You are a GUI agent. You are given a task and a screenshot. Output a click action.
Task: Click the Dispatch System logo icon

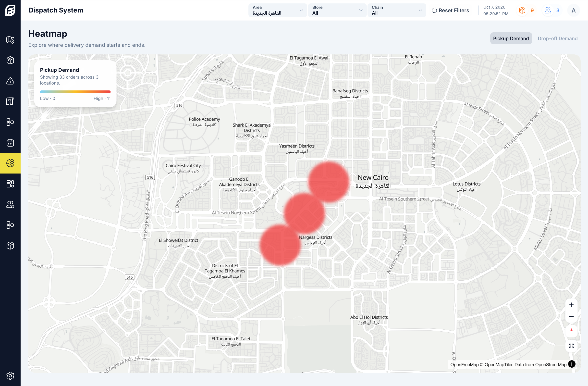[10, 10]
